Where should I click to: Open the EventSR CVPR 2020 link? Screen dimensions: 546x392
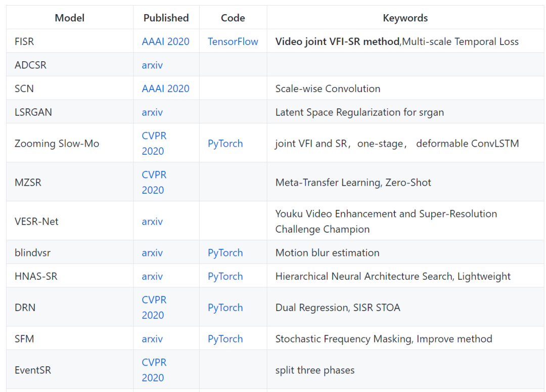[x=154, y=370]
